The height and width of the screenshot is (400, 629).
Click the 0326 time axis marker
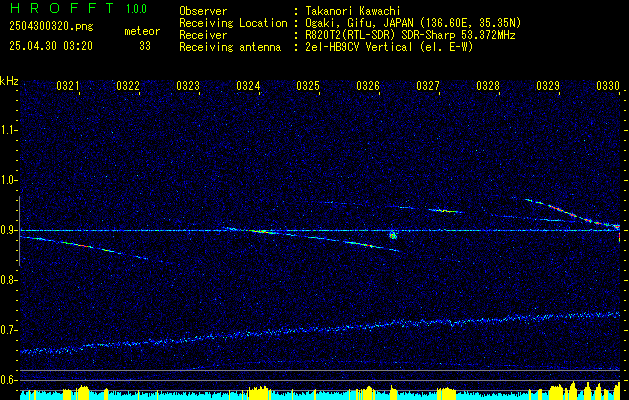[368, 85]
